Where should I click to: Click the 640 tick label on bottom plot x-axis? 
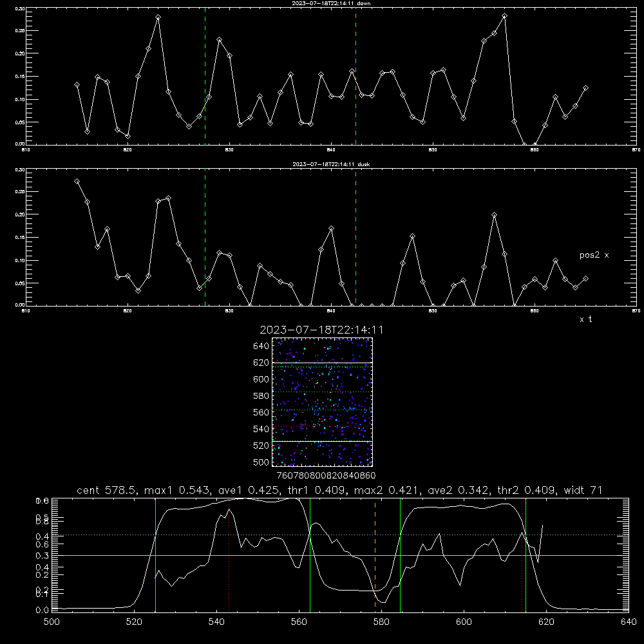pos(629,622)
